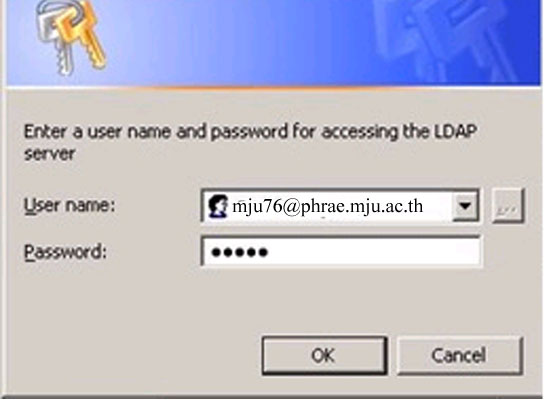Click the masked password dots
Image resolution: width=544 pixels, height=400 pixels.
(x=240, y=252)
